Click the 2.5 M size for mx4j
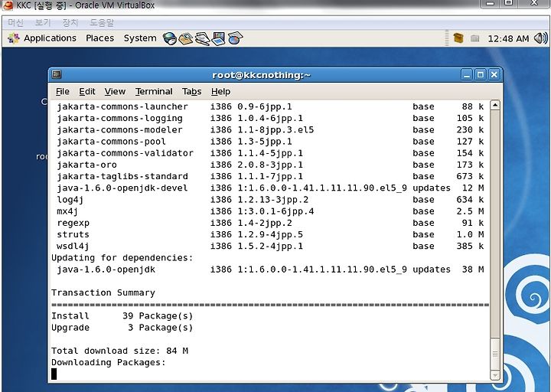Image resolution: width=551 pixels, height=392 pixels. [470, 211]
